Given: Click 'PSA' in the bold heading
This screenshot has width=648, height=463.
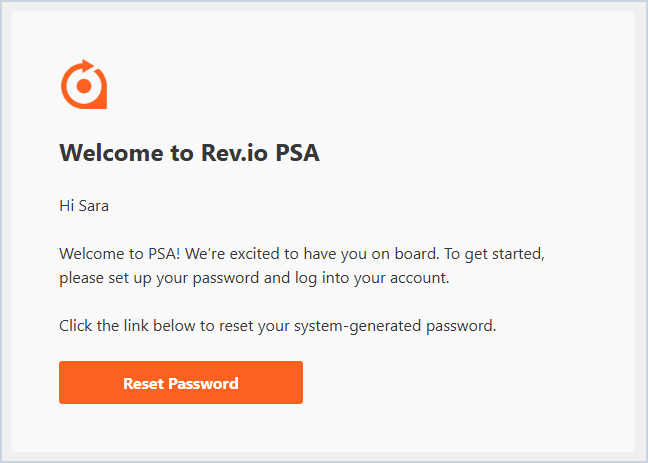Looking at the screenshot, I should point(298,153).
